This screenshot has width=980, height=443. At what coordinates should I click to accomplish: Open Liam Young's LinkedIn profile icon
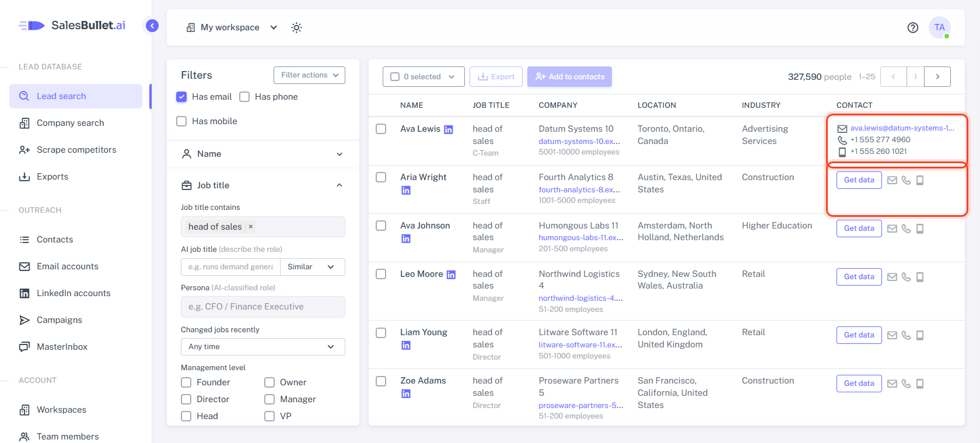pyautogui.click(x=406, y=346)
